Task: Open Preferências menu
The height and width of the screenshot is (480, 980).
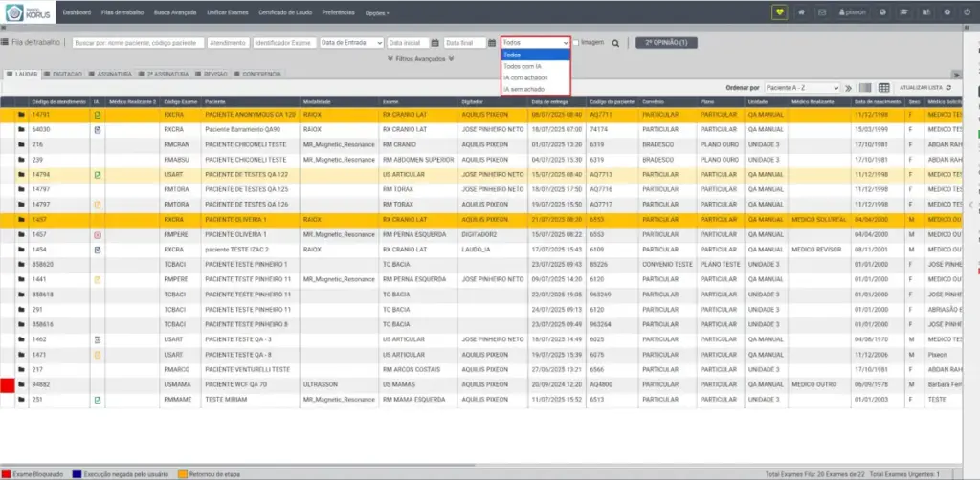Action: [x=338, y=12]
